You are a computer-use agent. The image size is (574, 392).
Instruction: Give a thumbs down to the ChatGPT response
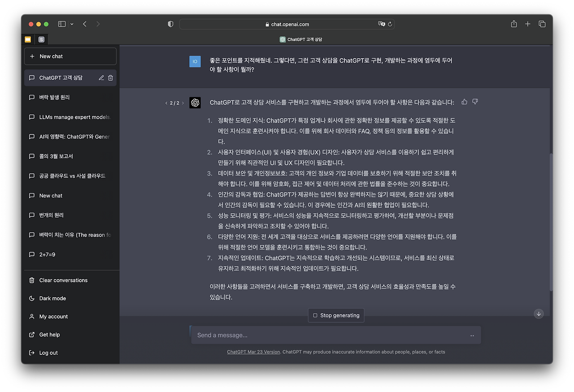coord(475,102)
